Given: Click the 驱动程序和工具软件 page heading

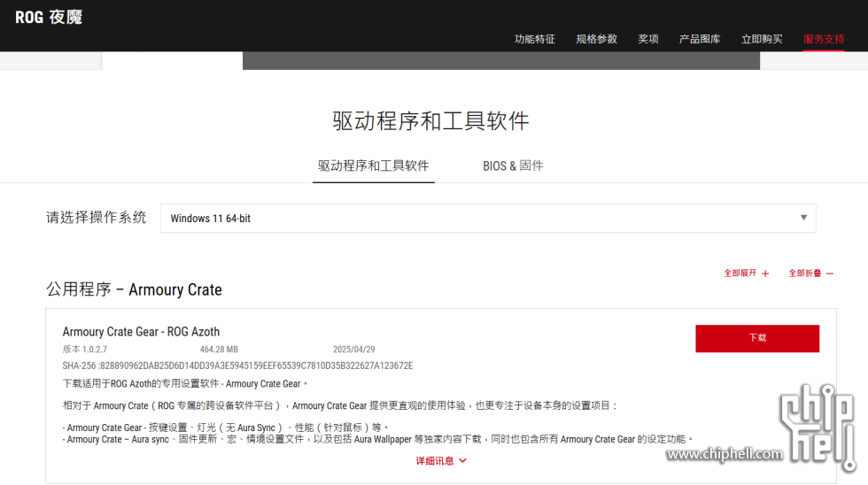Looking at the screenshot, I should (x=430, y=121).
